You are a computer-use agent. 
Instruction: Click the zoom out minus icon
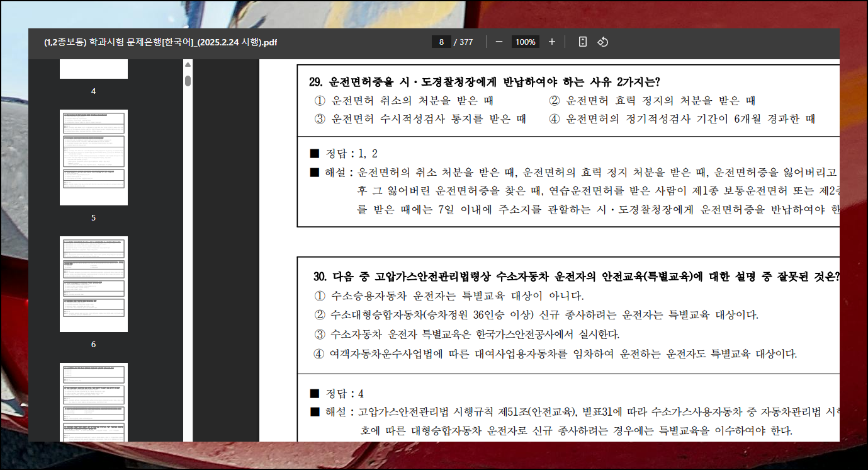(x=499, y=42)
